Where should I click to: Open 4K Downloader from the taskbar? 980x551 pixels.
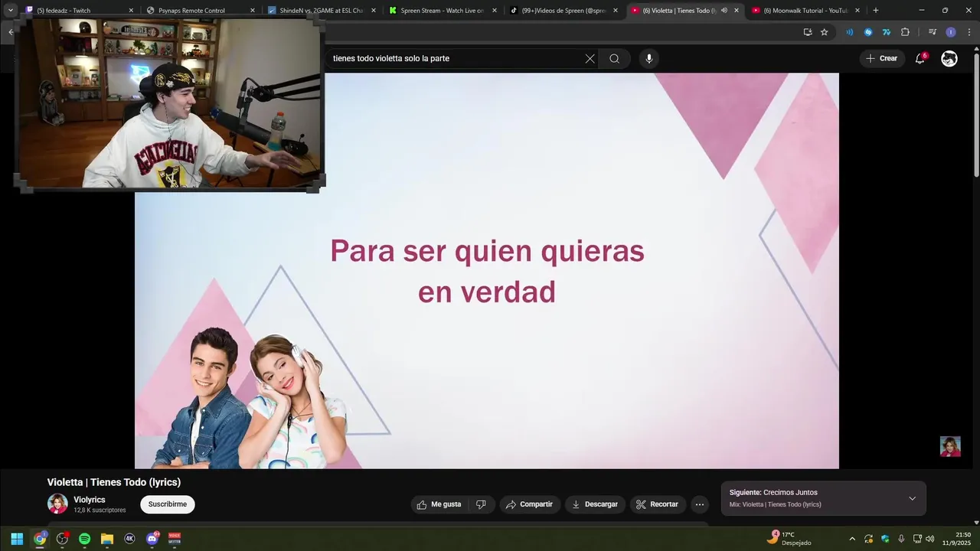coord(129,539)
